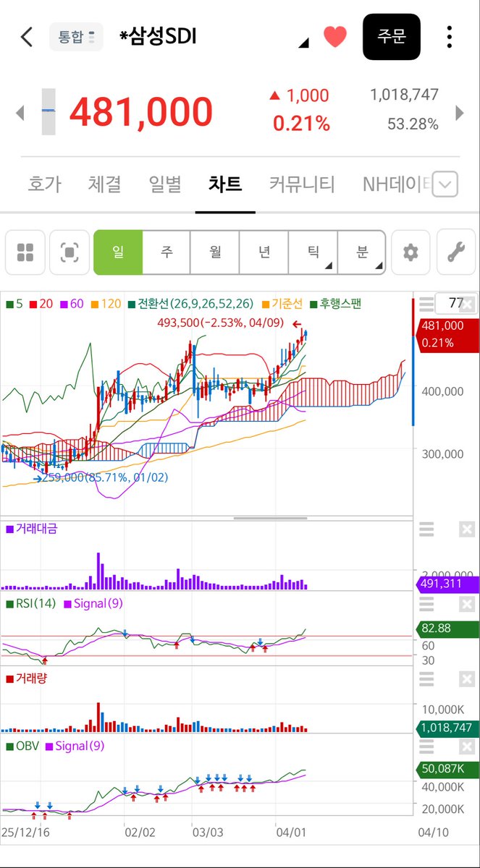Screen dimensions: 480x868
Task: Open price chart panel menu
Action: 426,304
